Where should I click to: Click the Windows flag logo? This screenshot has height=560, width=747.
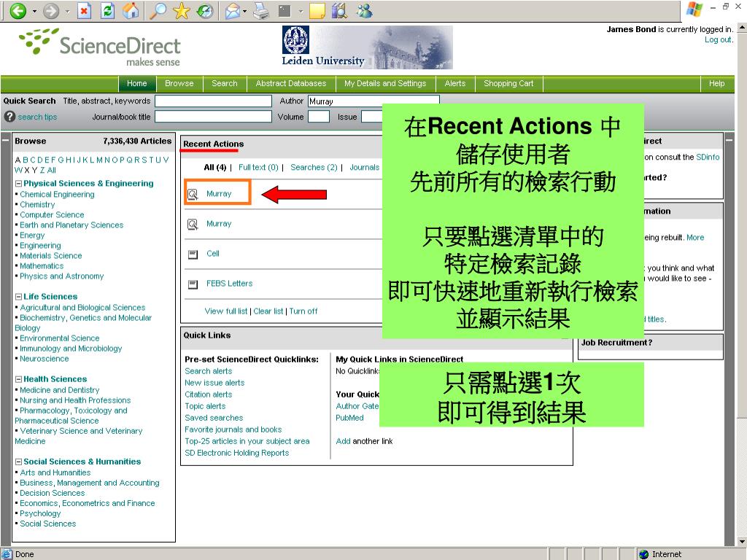694,9
